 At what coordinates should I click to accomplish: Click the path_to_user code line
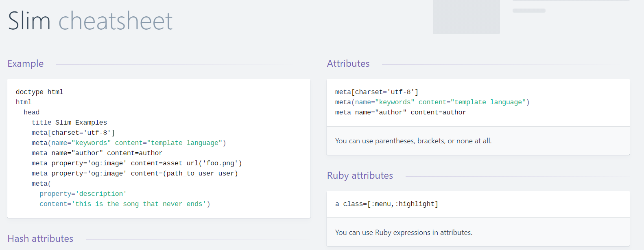135,173
